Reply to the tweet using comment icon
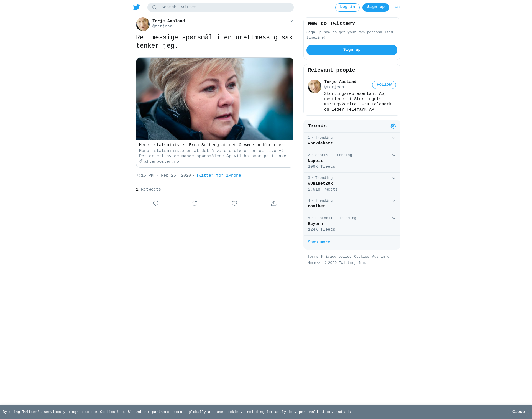 tap(156, 204)
